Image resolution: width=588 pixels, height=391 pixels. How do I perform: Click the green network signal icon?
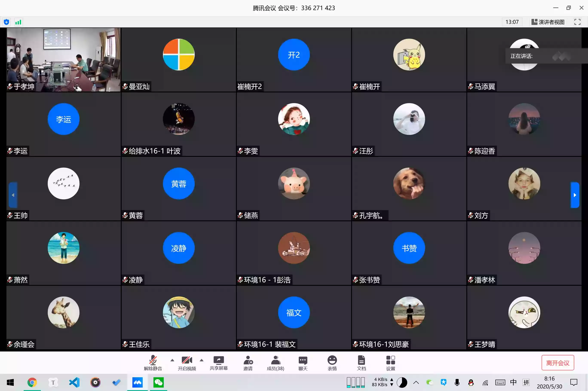(18, 22)
